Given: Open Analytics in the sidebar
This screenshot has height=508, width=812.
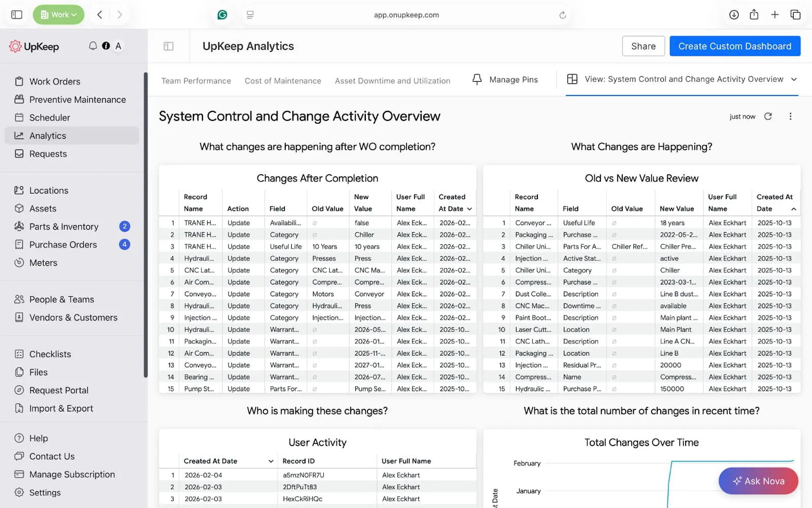Looking at the screenshot, I should click(x=72, y=136).
